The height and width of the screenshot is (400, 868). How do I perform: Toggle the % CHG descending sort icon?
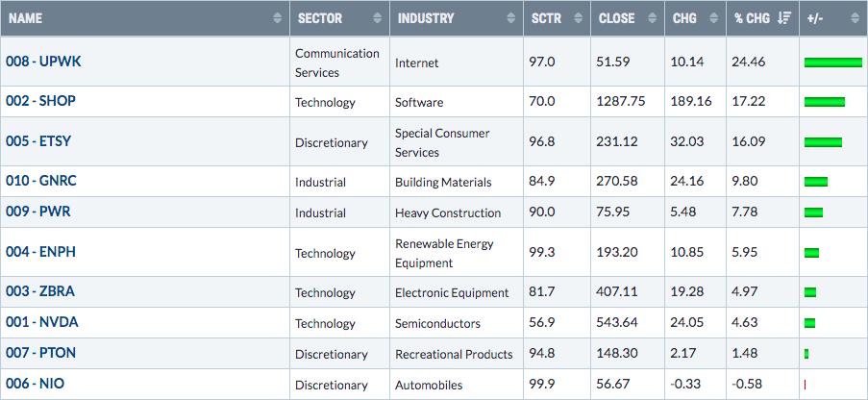tap(783, 18)
